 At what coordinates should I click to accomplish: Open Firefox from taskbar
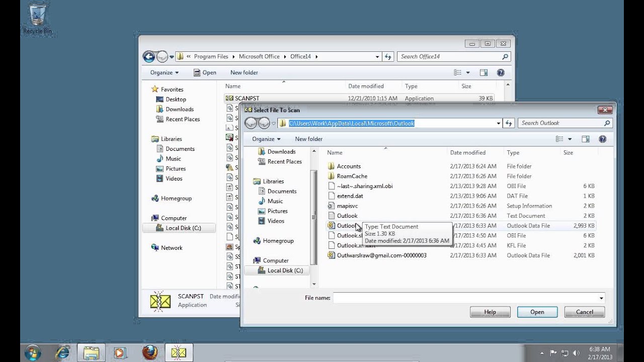click(149, 353)
